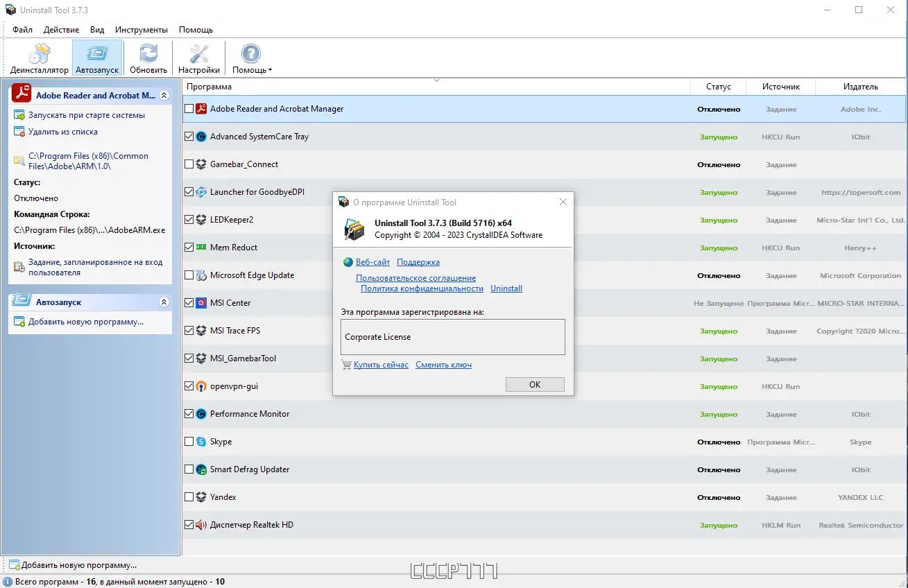Viewport: 908px width, 588px height.
Task: Enable the Yandex startup checkbox
Action: [189, 497]
